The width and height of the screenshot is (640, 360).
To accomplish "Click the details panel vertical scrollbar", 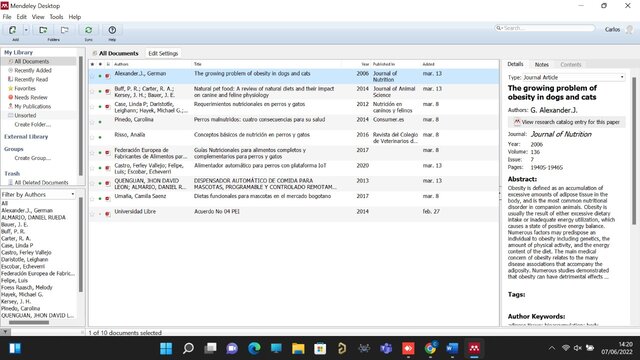I will [634, 151].
